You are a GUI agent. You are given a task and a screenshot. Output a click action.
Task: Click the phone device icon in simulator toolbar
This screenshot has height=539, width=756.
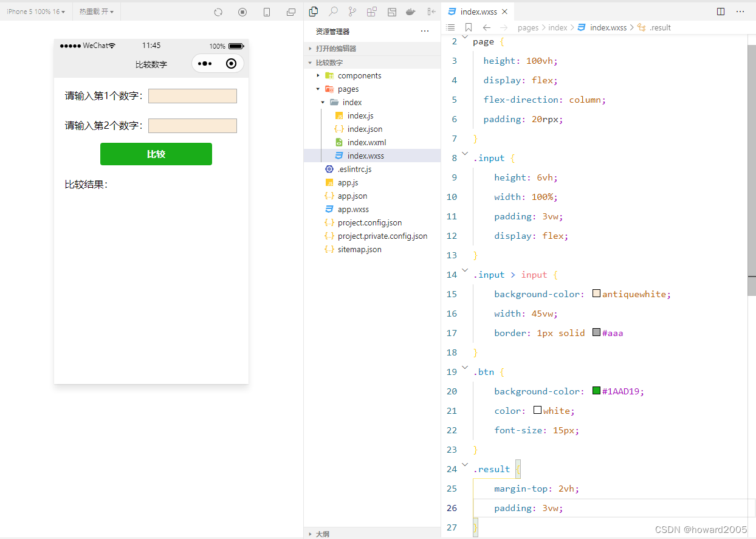pyautogui.click(x=267, y=12)
